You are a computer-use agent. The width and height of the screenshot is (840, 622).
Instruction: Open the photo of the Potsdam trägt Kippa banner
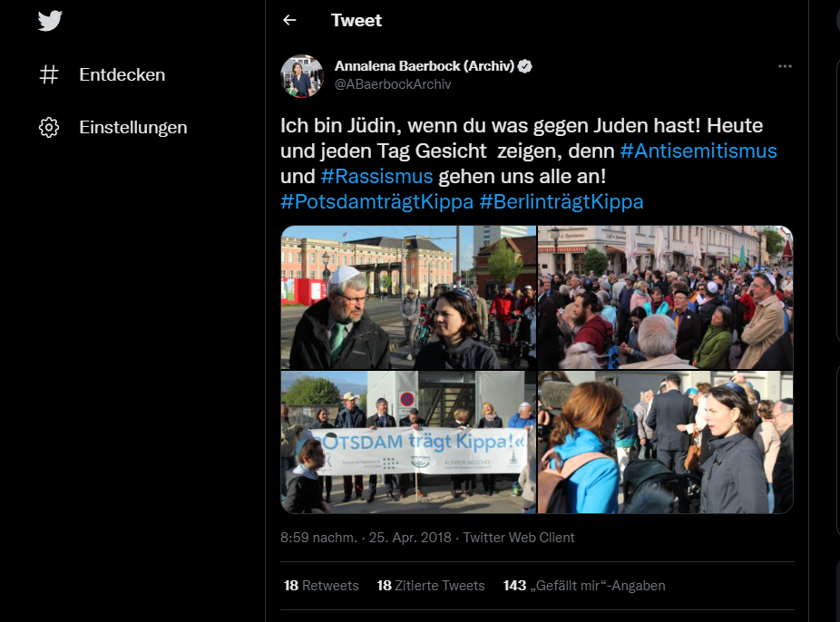click(x=408, y=442)
